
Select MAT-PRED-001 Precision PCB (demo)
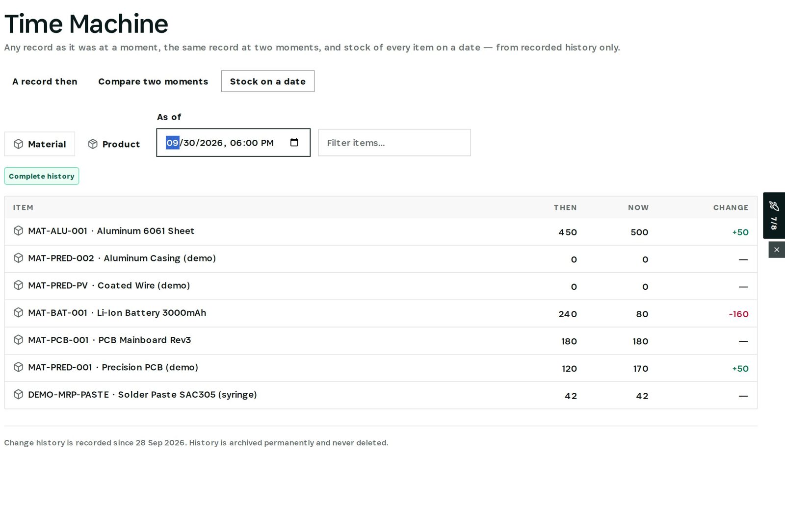pos(381,368)
